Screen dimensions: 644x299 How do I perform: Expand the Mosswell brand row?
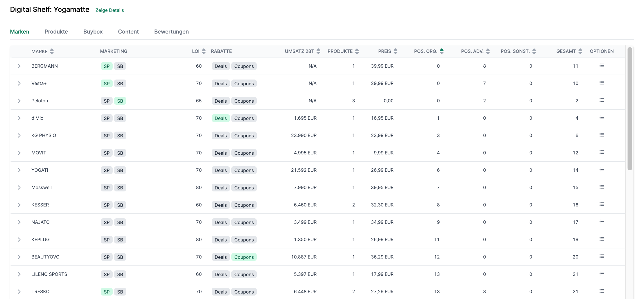(x=19, y=188)
